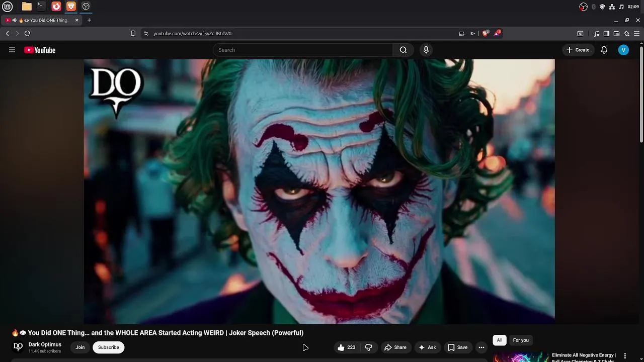Click the address bar URL

tap(192, 33)
